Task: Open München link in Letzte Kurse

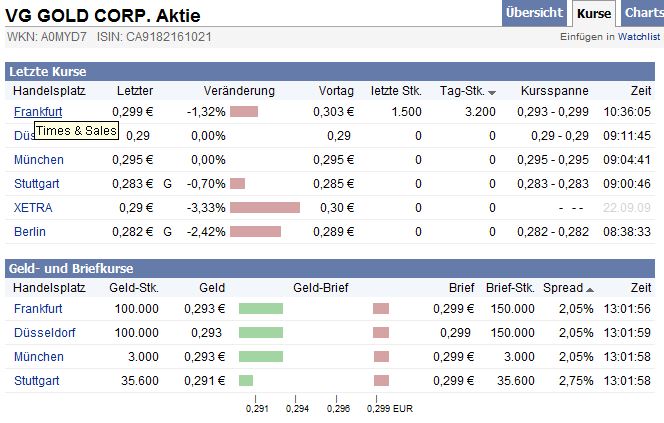Action: click(x=39, y=159)
